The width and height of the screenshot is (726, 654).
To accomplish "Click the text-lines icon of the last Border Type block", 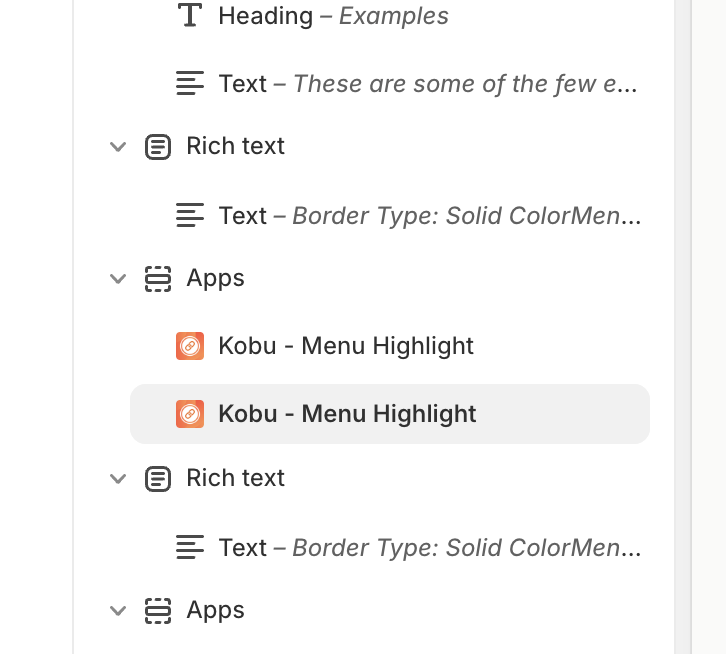I will (x=189, y=548).
